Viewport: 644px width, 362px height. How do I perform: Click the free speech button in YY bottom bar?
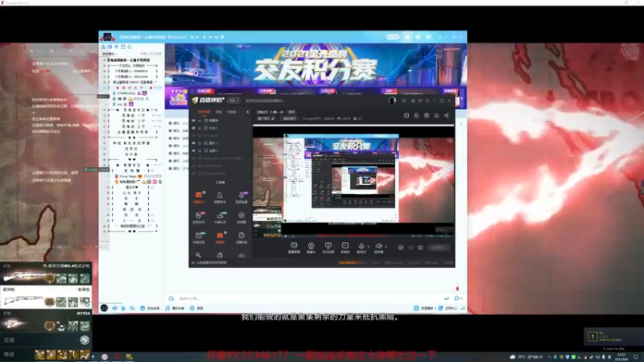[x=150, y=308]
